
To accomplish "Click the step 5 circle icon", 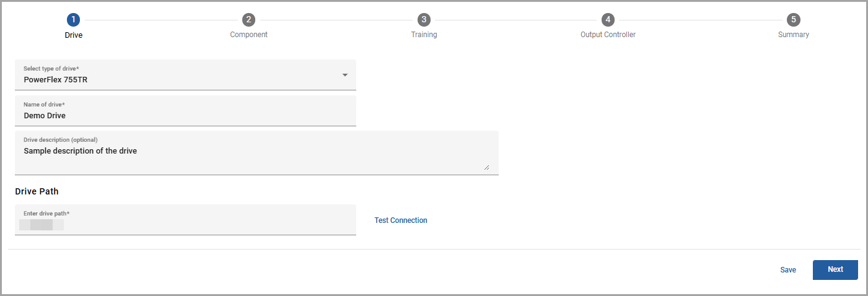I will pos(793,20).
